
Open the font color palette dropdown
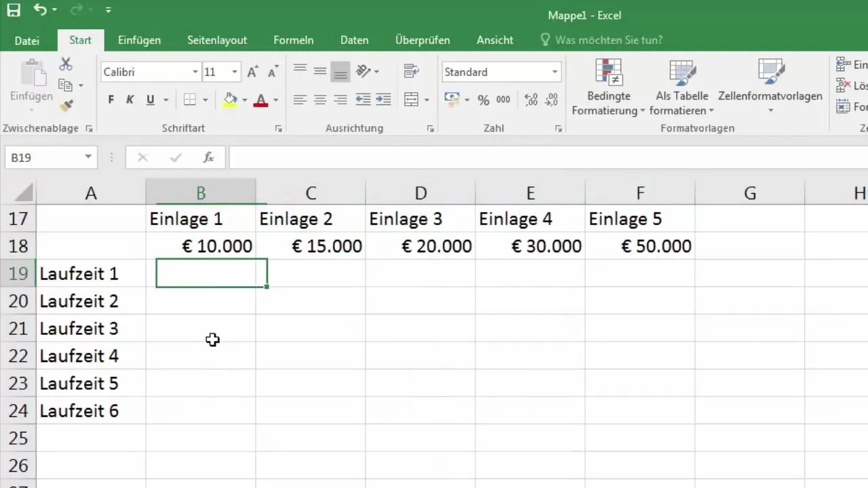pos(276,100)
